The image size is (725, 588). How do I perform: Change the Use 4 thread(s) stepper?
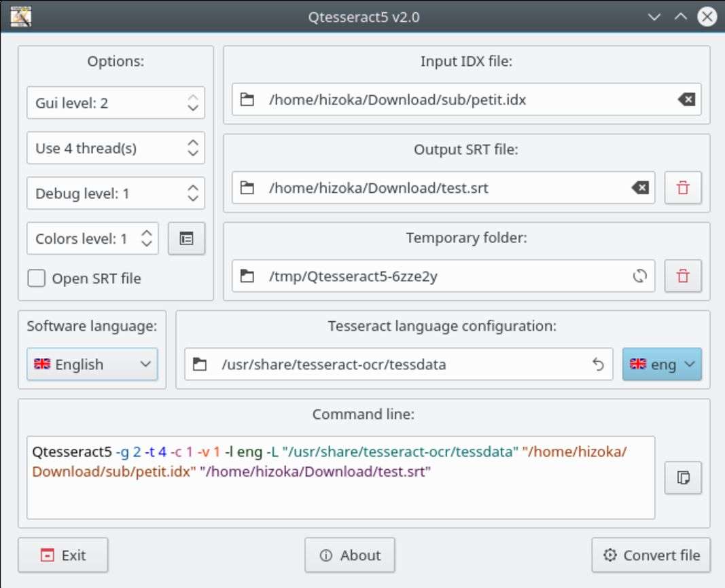[193, 148]
